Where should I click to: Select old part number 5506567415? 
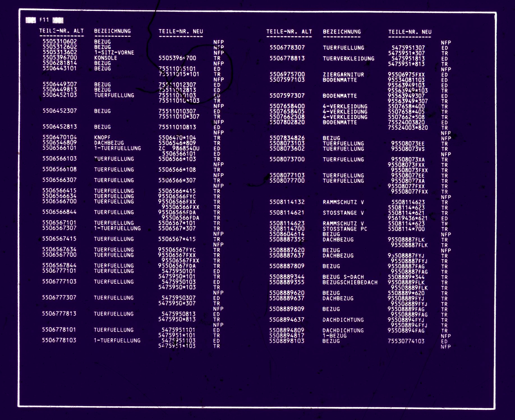(59, 239)
